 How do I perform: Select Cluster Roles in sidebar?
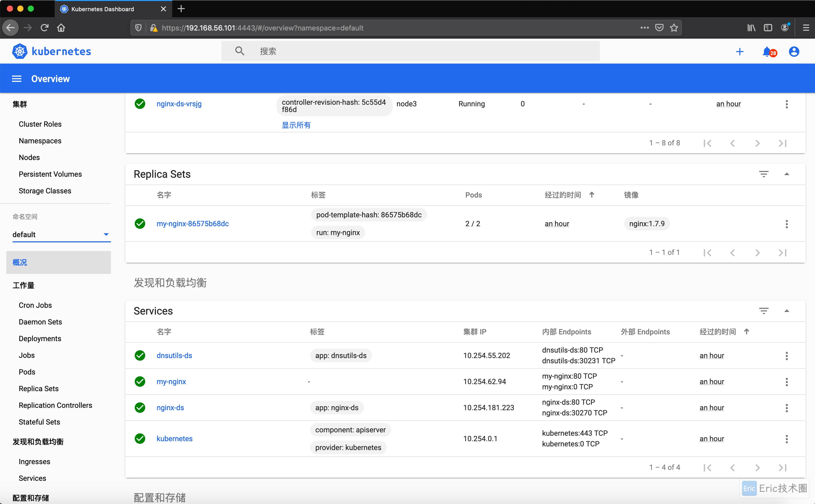point(40,124)
